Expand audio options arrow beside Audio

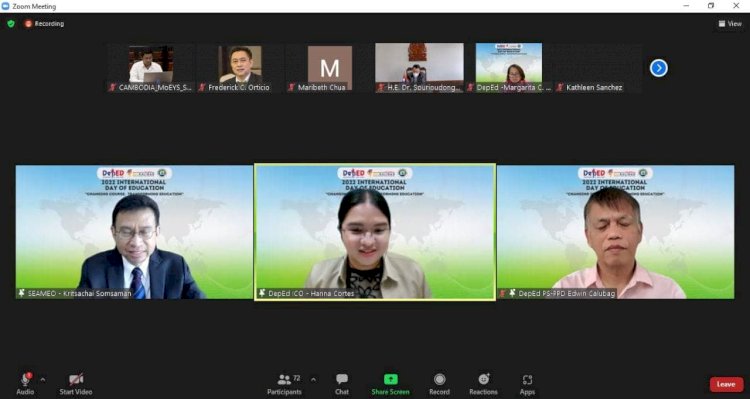(43, 380)
